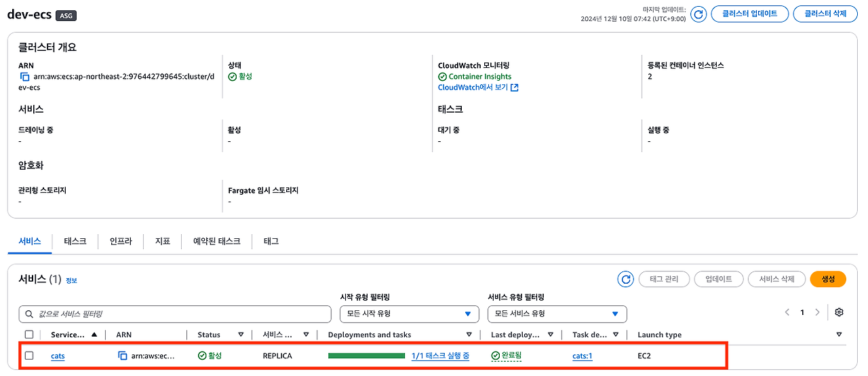Open the cats service link
This screenshot has height=376, width=868.
(58, 356)
